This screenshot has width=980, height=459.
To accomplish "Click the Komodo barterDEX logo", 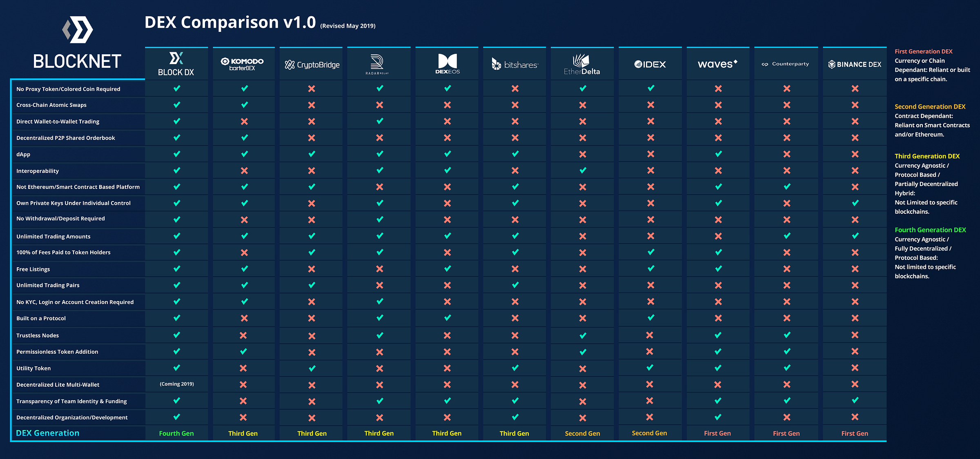I will (243, 64).
